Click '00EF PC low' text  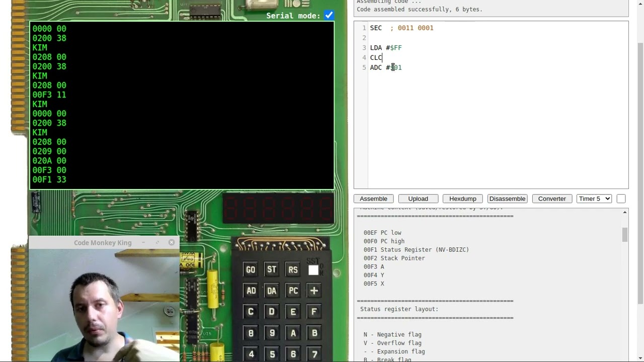(382, 233)
